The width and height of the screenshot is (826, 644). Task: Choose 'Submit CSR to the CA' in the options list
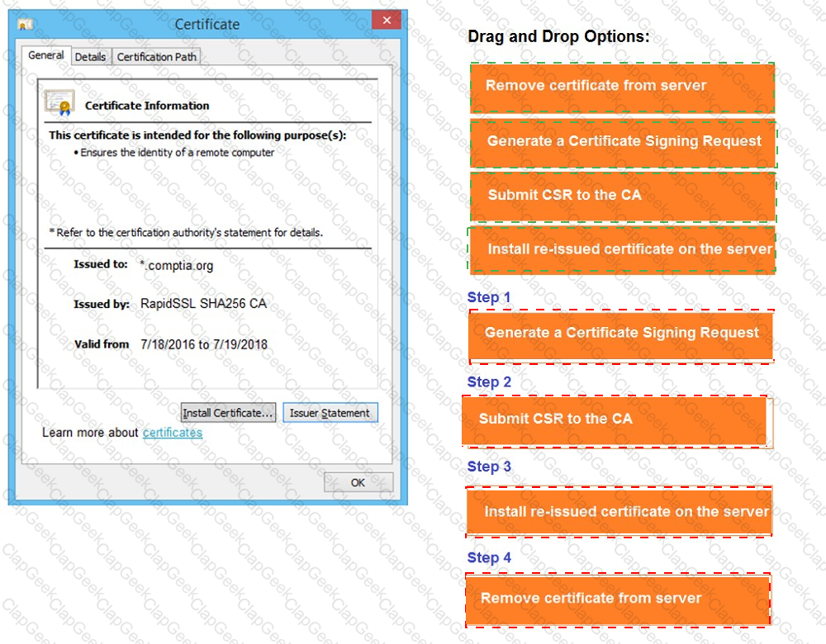click(623, 196)
